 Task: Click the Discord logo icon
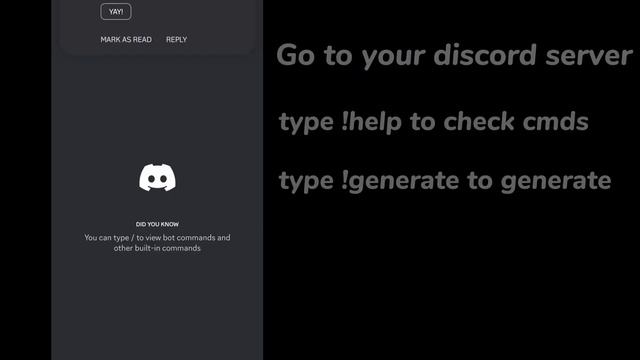pyautogui.click(x=158, y=178)
